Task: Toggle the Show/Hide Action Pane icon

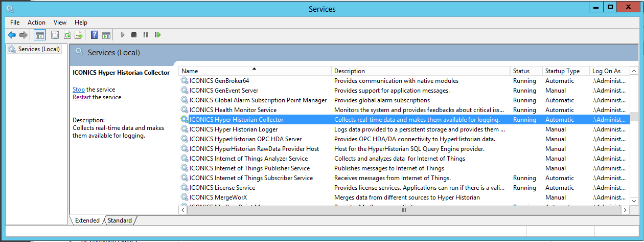Action: pyautogui.click(x=106, y=35)
